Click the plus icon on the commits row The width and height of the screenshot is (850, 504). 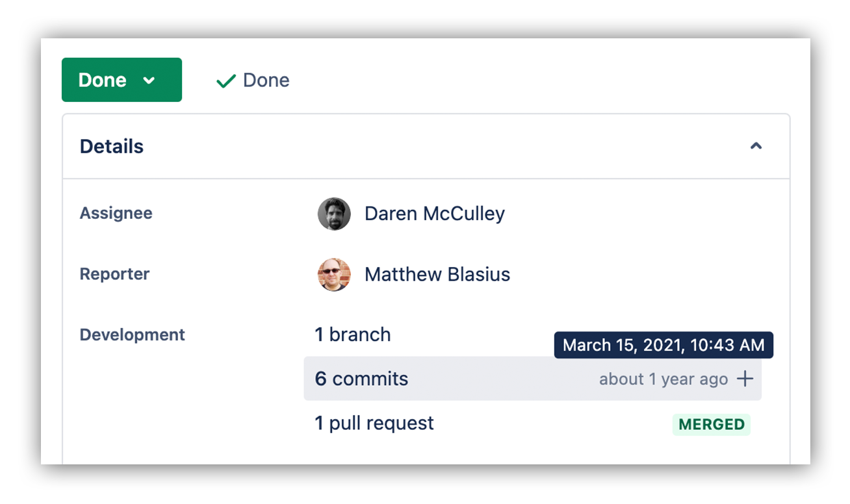coord(745,379)
